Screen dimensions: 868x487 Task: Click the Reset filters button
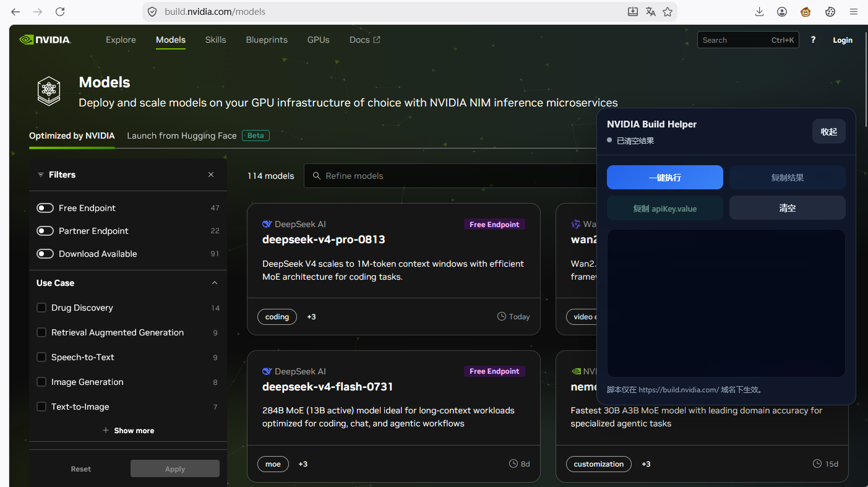coord(81,468)
